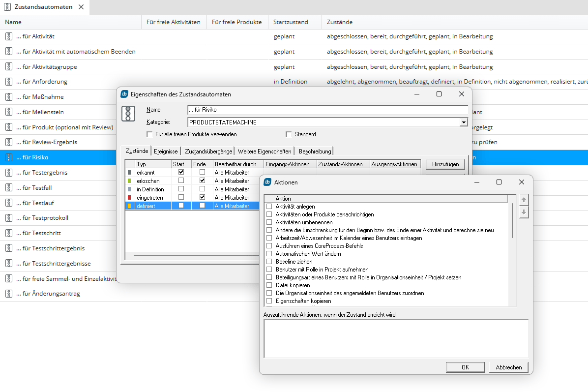Close the Zustandsautomaten tab with X
588x392 pixels.
[x=81, y=7]
